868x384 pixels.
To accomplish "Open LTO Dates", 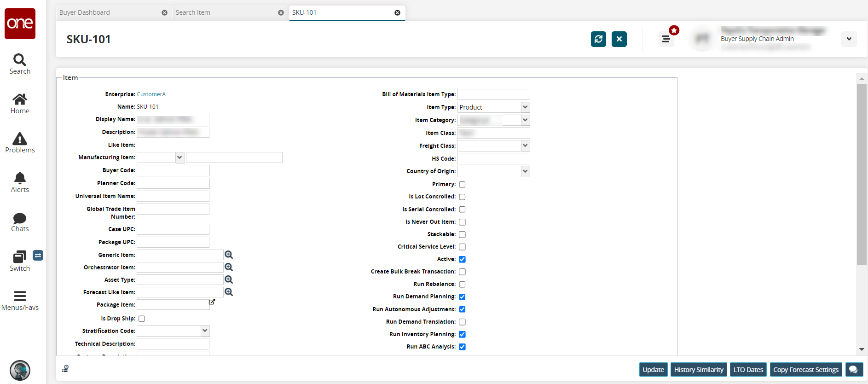I will pyautogui.click(x=748, y=369).
